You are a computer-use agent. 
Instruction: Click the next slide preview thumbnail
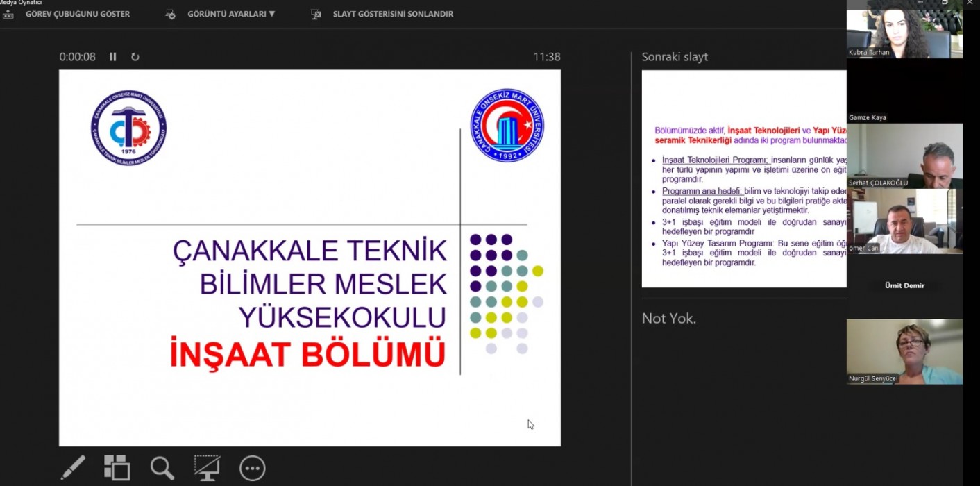click(744, 179)
